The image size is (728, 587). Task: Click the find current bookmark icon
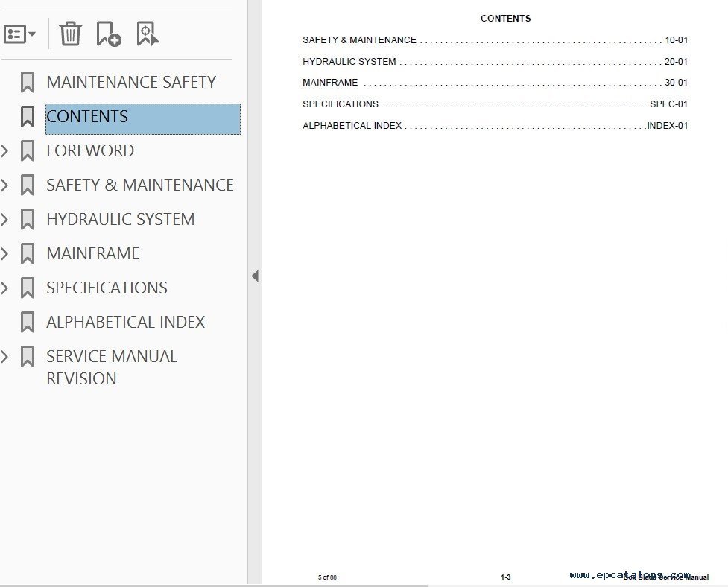(148, 34)
